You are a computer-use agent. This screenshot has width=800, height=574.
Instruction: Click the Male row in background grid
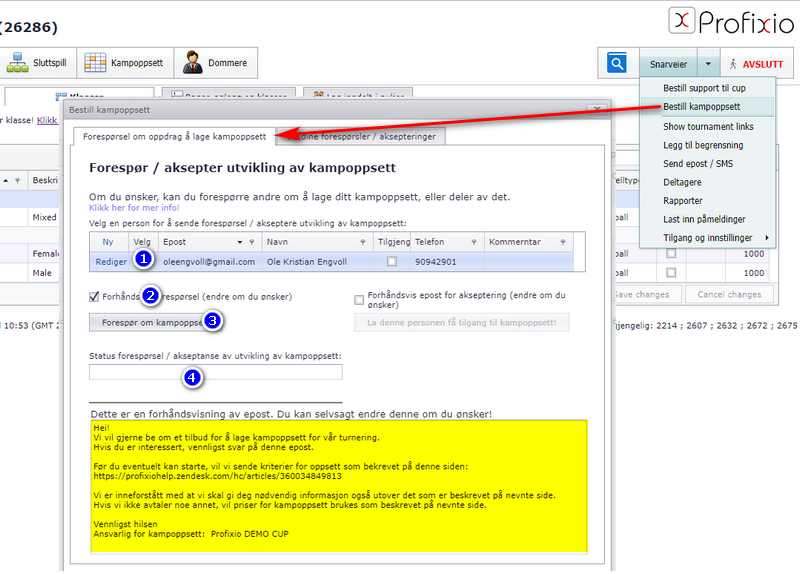pos(42,273)
